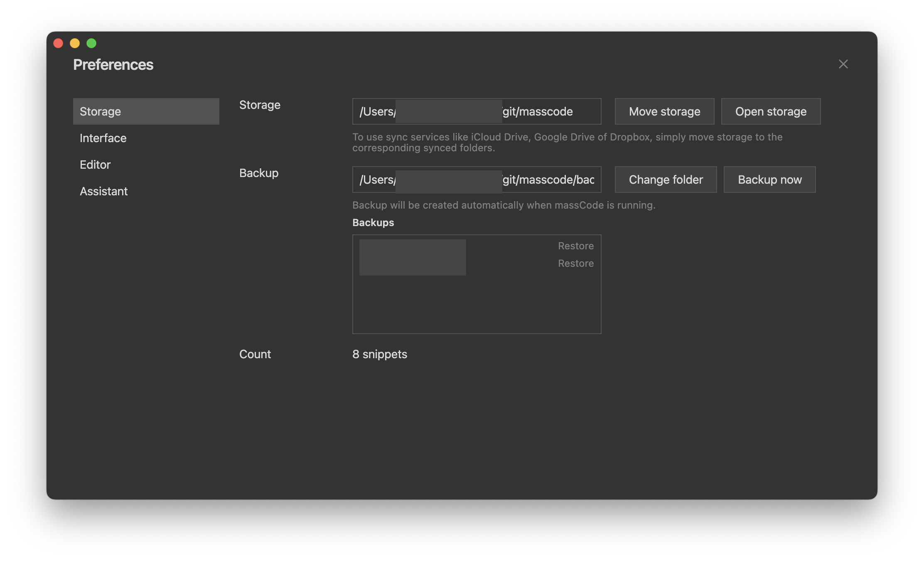Screen dimensions: 924x561
Task: Restore the first backup in list
Action: [x=575, y=246]
